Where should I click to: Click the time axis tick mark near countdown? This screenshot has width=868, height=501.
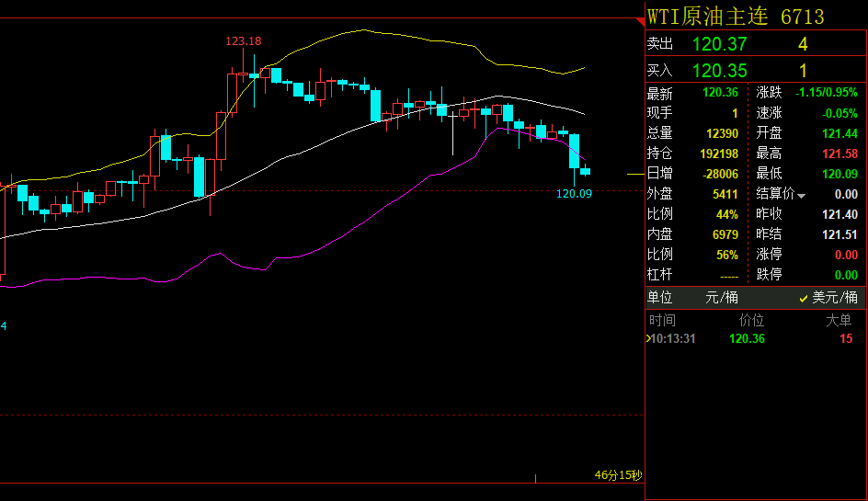click(535, 478)
